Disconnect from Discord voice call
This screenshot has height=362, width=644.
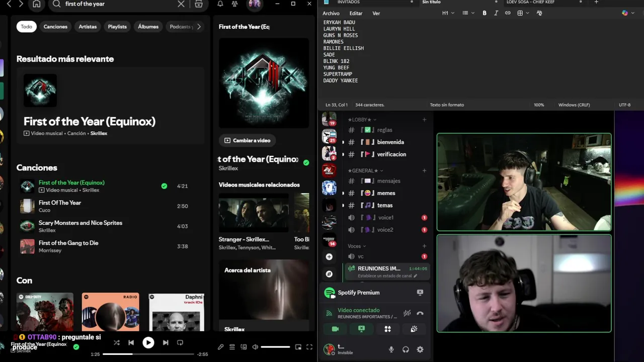coord(420,313)
